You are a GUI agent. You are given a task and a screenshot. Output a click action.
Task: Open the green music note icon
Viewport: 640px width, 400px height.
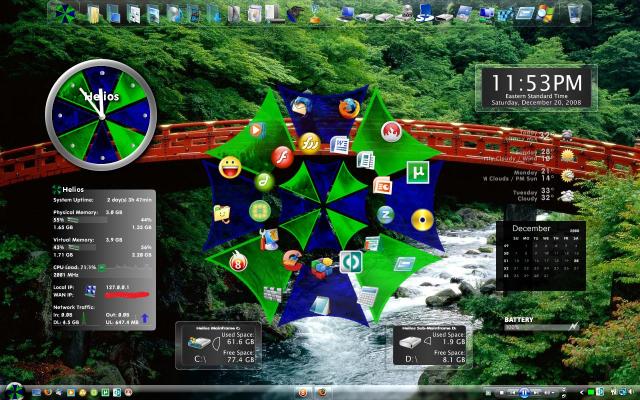264,182
